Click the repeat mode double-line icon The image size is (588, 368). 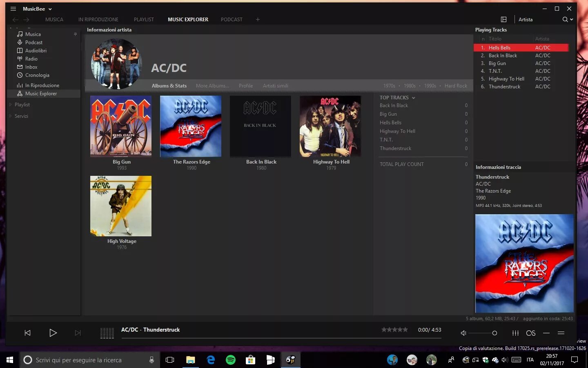561,333
